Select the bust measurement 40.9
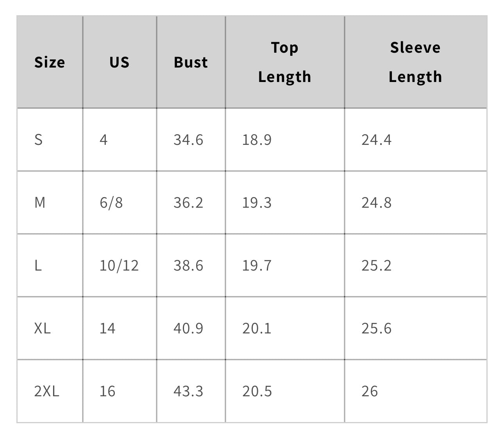This screenshot has height=440, width=504. 188,328
